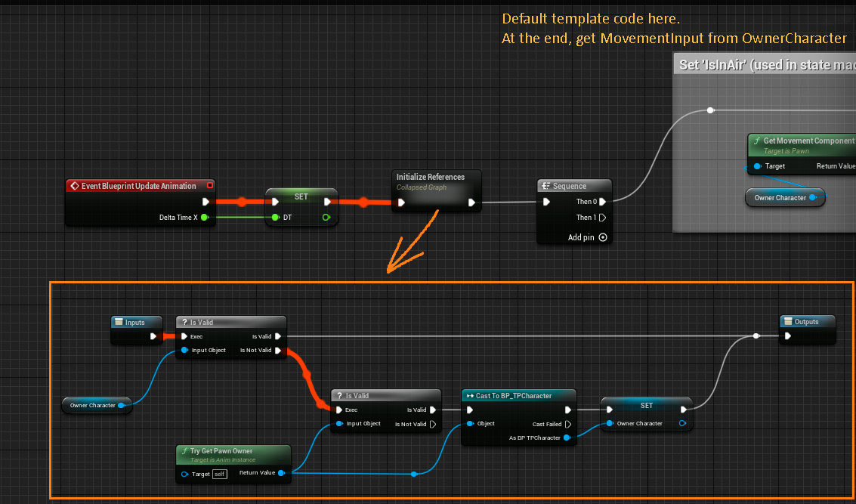Select the reroute node before the Outputs node
Screen dimensions: 856x504
point(756,335)
